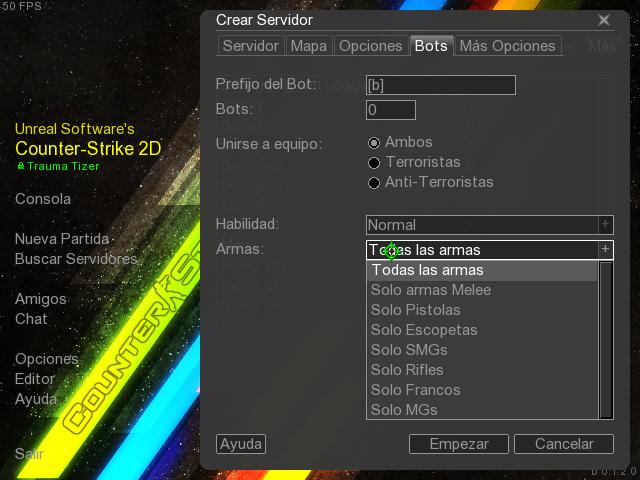Viewport: 640px width, 480px height.
Task: Open the Mapa tab
Action: [309, 46]
